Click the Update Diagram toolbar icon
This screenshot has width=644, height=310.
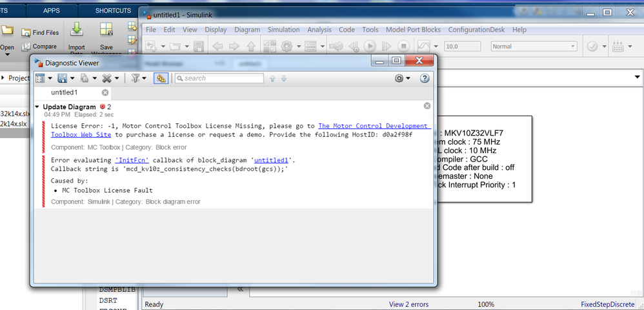point(336,46)
